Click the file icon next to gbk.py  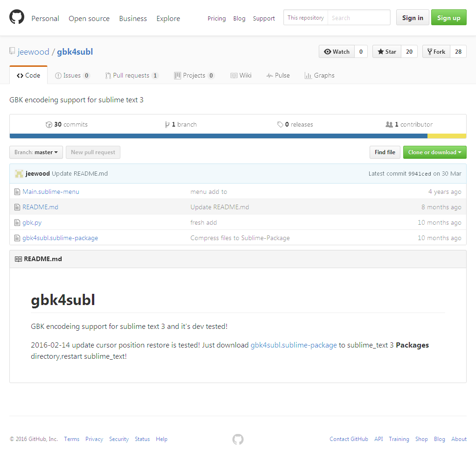coord(17,223)
